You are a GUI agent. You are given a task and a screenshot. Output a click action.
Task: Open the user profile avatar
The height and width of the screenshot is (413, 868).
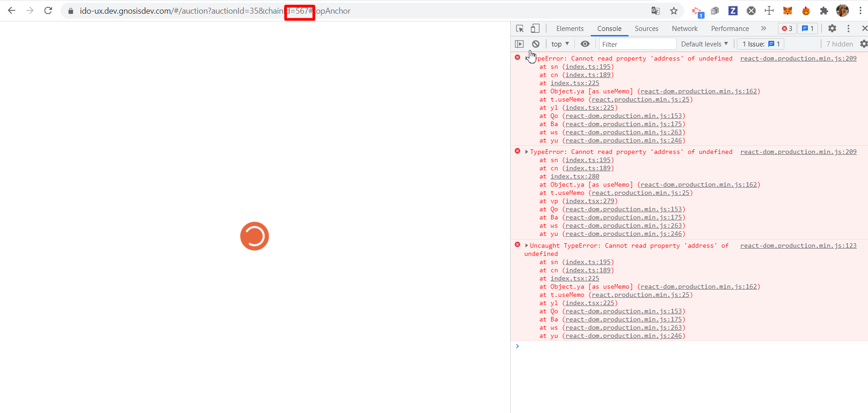tap(843, 10)
